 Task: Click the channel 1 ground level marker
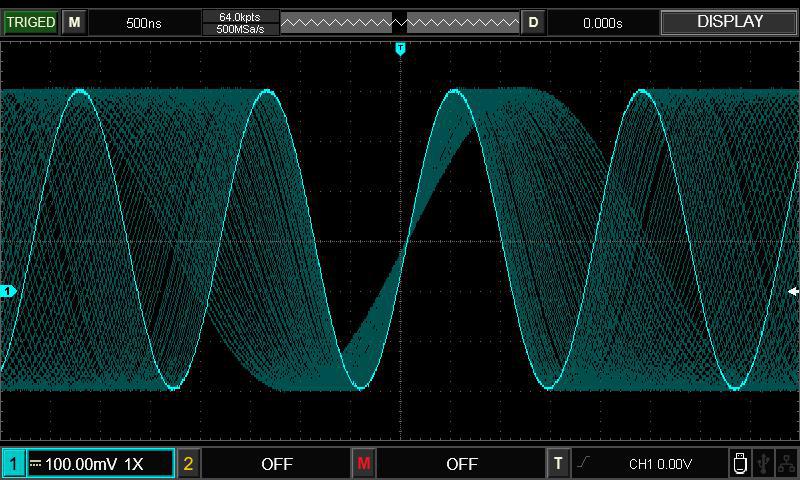click(x=8, y=291)
